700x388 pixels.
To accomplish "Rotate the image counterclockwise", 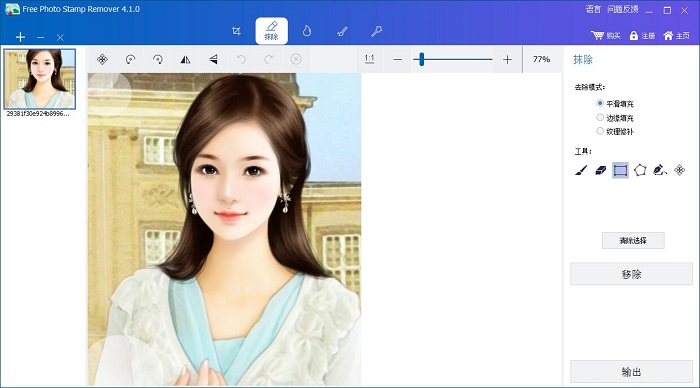I will click(130, 59).
